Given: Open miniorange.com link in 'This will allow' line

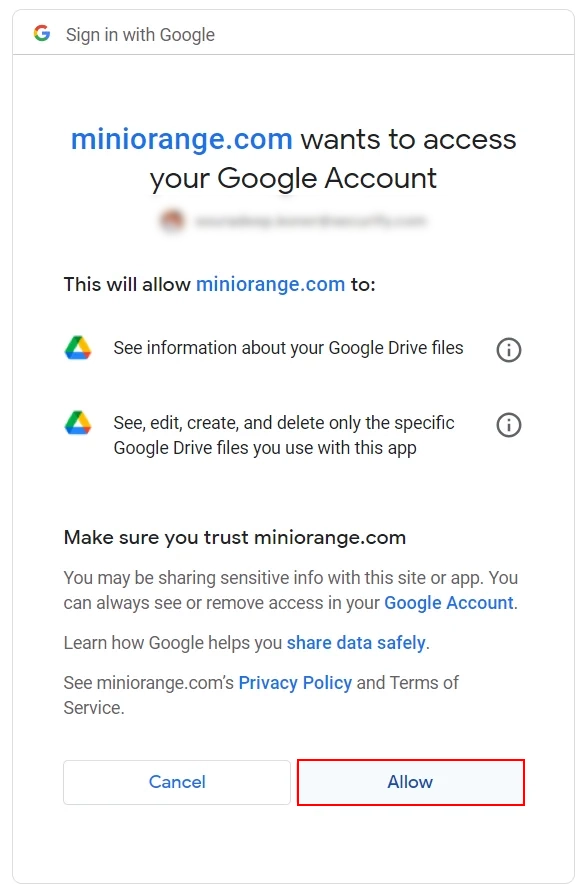Looking at the screenshot, I should (x=271, y=284).
